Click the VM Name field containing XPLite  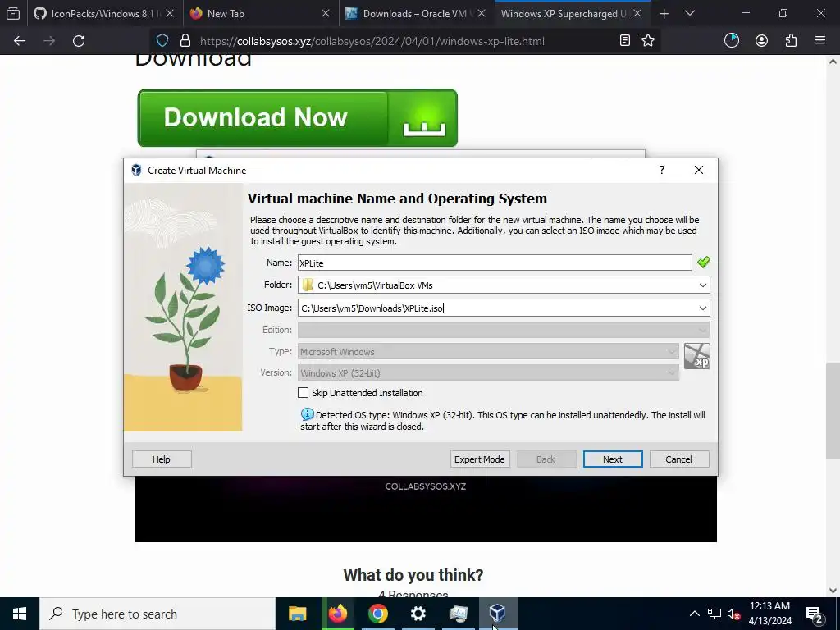(x=495, y=262)
